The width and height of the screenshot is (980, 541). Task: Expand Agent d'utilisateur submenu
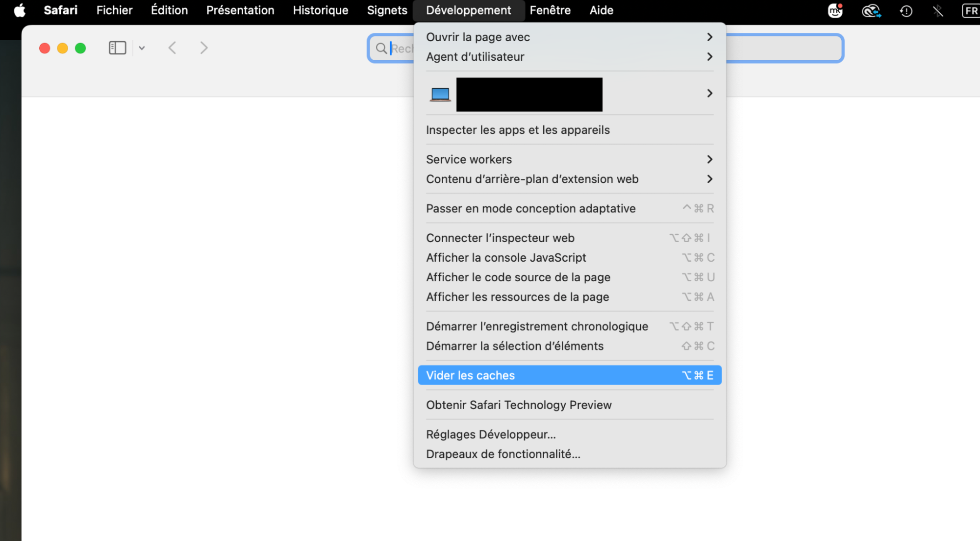570,56
